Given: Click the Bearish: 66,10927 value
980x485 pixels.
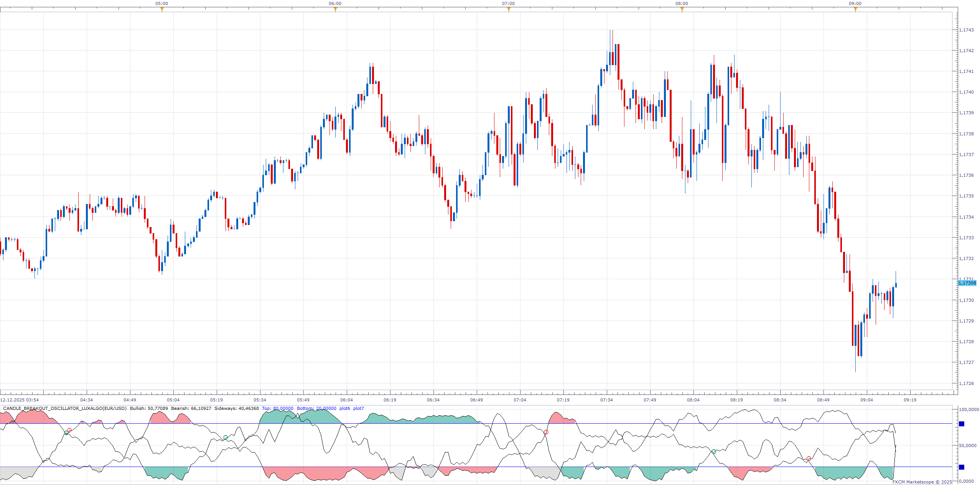Looking at the screenshot, I should click(191, 408).
